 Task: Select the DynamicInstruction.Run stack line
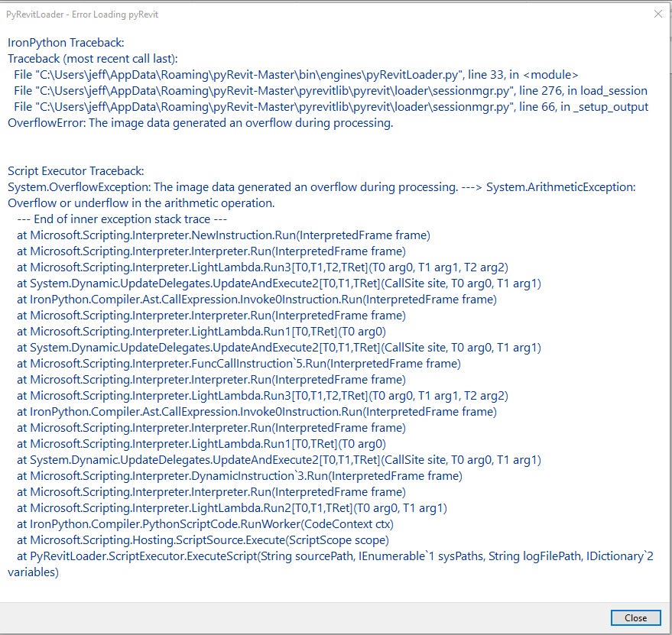237,475
